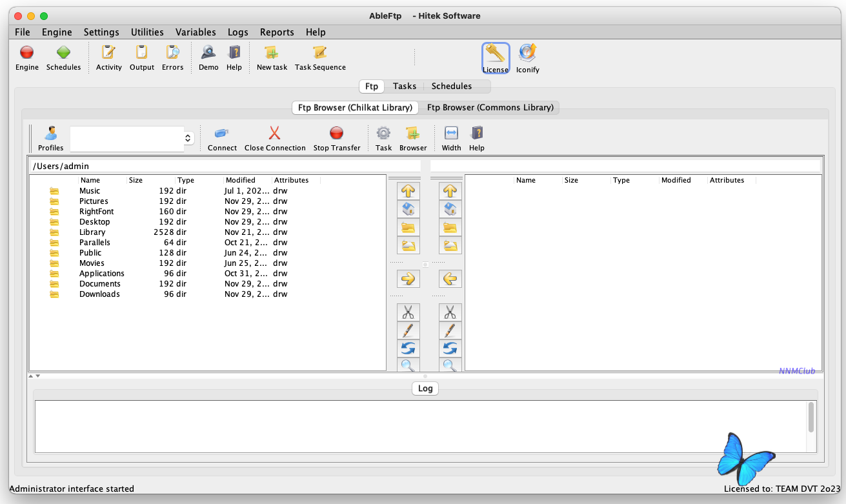The height and width of the screenshot is (504, 846).
Task: Go to home directory for local pane
Action: point(408,209)
